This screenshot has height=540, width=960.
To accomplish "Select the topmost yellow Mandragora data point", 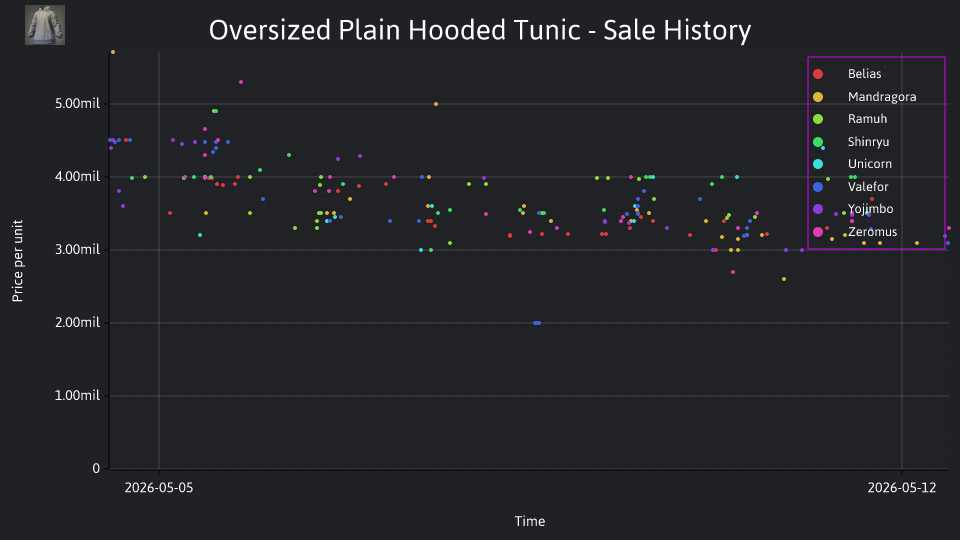I will (113, 52).
